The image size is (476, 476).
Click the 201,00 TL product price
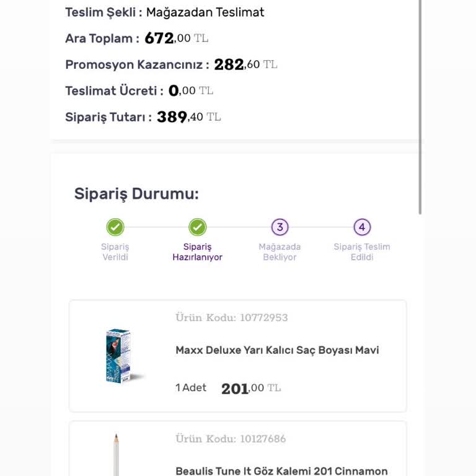click(250, 389)
